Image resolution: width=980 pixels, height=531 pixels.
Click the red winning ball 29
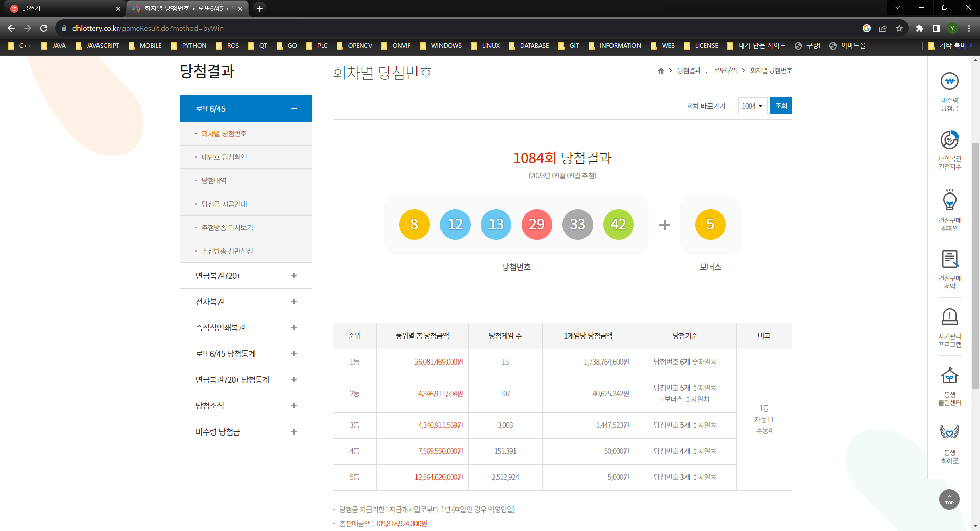(x=537, y=224)
